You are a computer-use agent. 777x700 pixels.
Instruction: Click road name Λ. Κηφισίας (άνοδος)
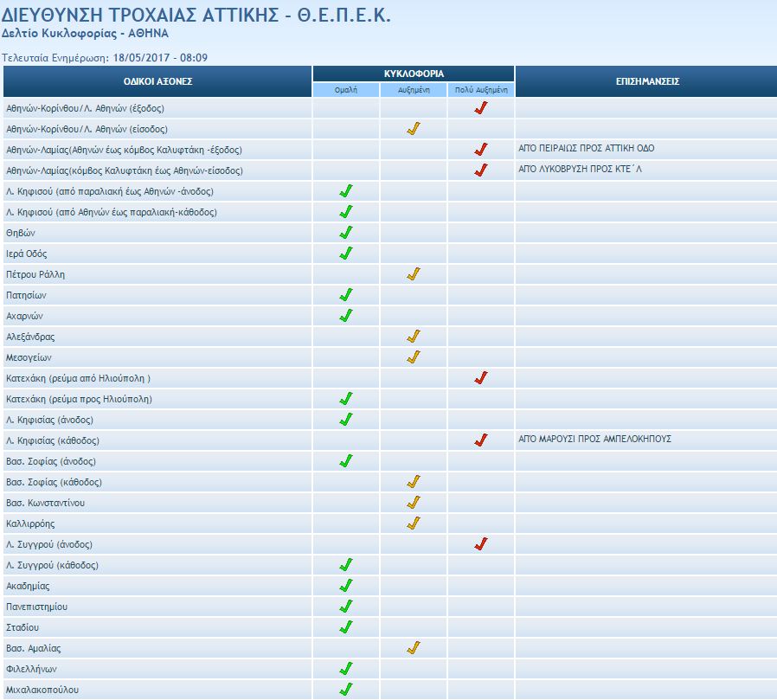coord(49,420)
